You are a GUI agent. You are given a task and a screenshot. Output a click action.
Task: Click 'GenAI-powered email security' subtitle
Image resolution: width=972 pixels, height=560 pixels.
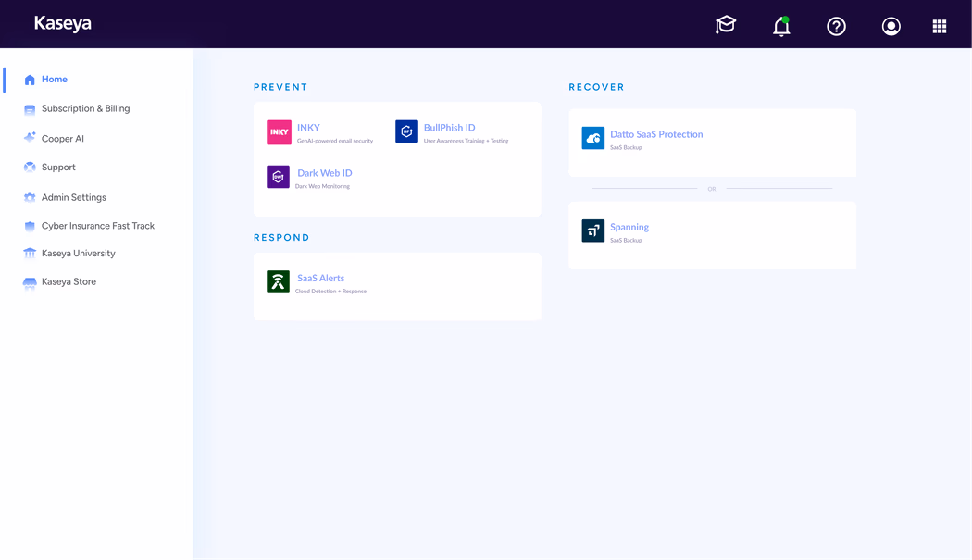335,142
